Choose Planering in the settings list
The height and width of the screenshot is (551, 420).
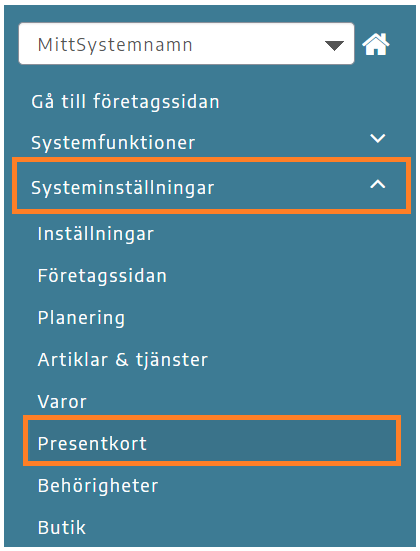point(81,318)
